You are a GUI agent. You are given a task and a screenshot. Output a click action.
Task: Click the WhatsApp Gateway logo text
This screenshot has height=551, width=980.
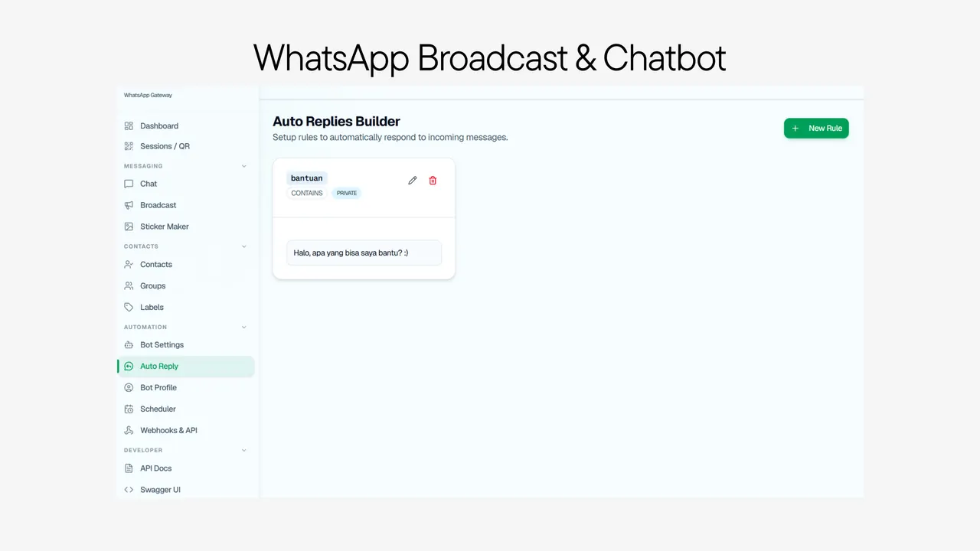(x=148, y=96)
